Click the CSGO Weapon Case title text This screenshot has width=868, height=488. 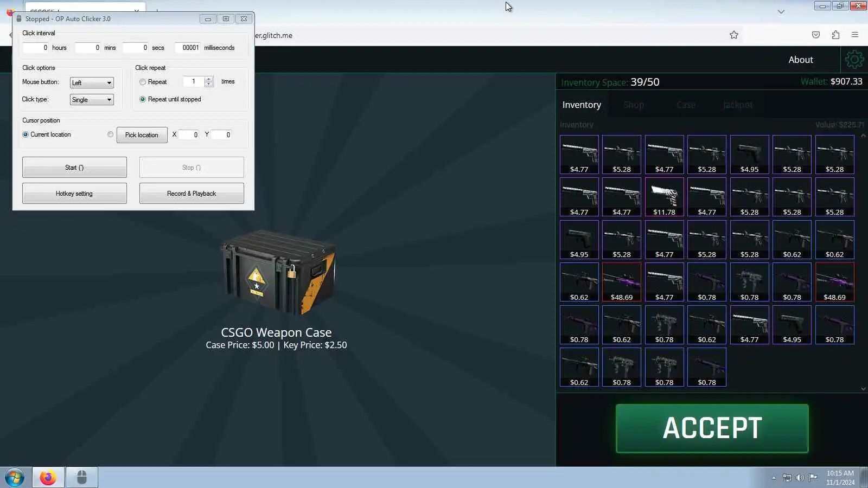click(276, 332)
